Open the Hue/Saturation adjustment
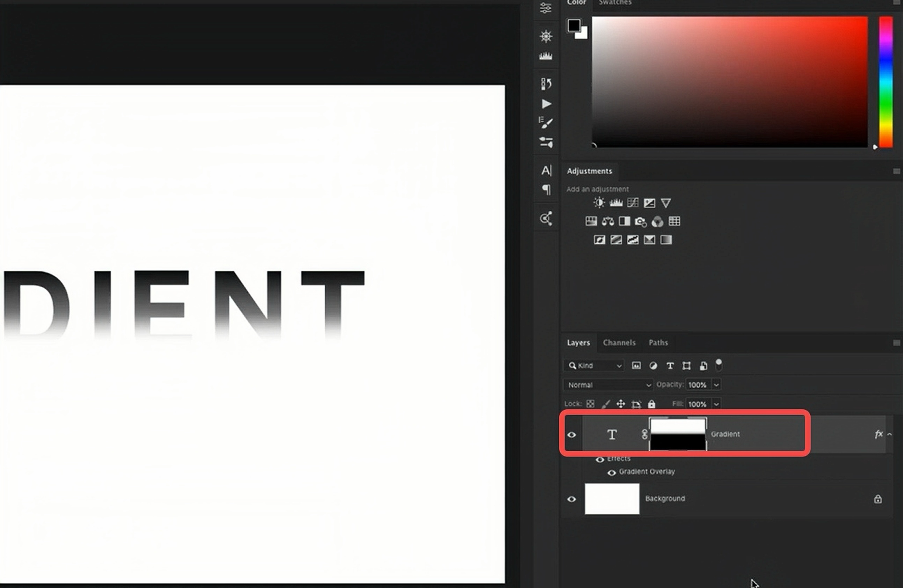 pos(591,221)
